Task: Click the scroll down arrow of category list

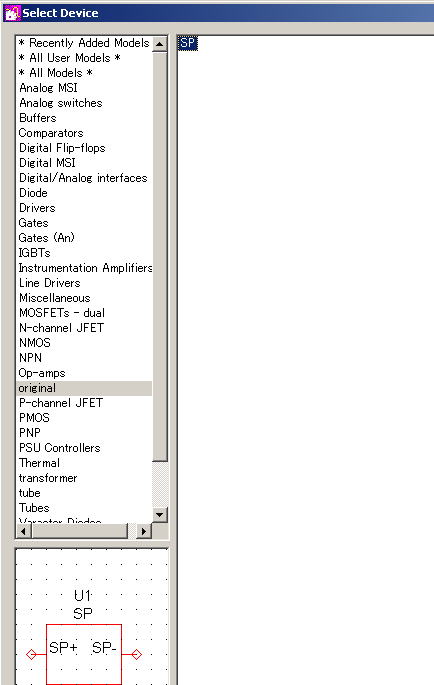Action: coord(160,514)
